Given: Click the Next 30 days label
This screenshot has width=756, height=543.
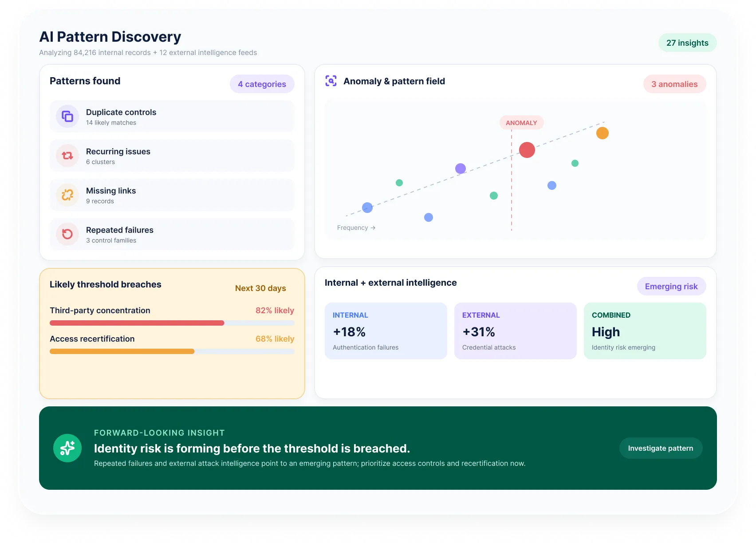Looking at the screenshot, I should point(260,288).
